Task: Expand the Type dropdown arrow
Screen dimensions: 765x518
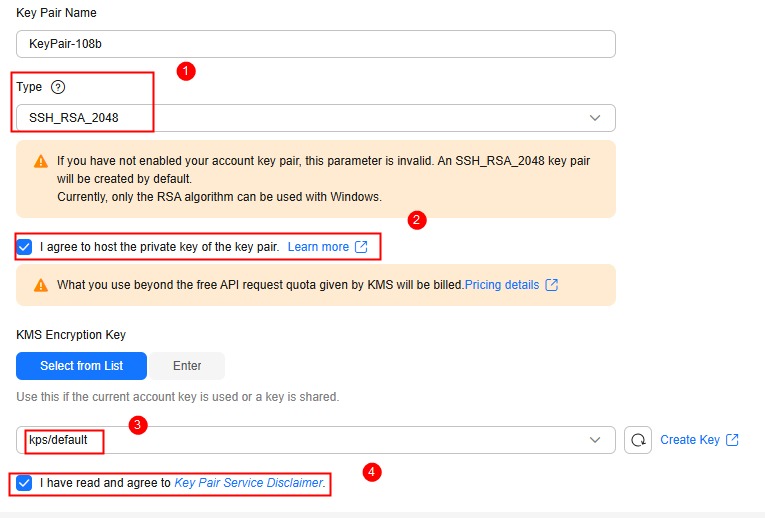Action: 595,118
